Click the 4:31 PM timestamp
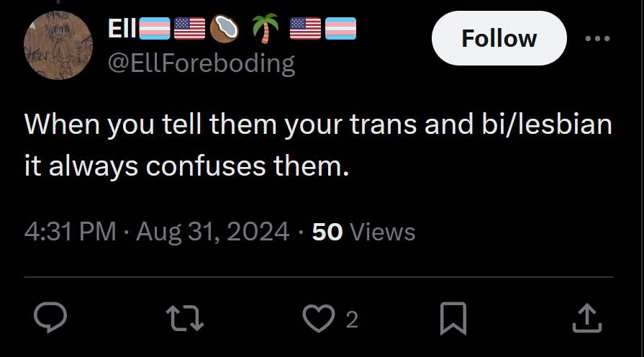The image size is (644, 357). (x=70, y=232)
